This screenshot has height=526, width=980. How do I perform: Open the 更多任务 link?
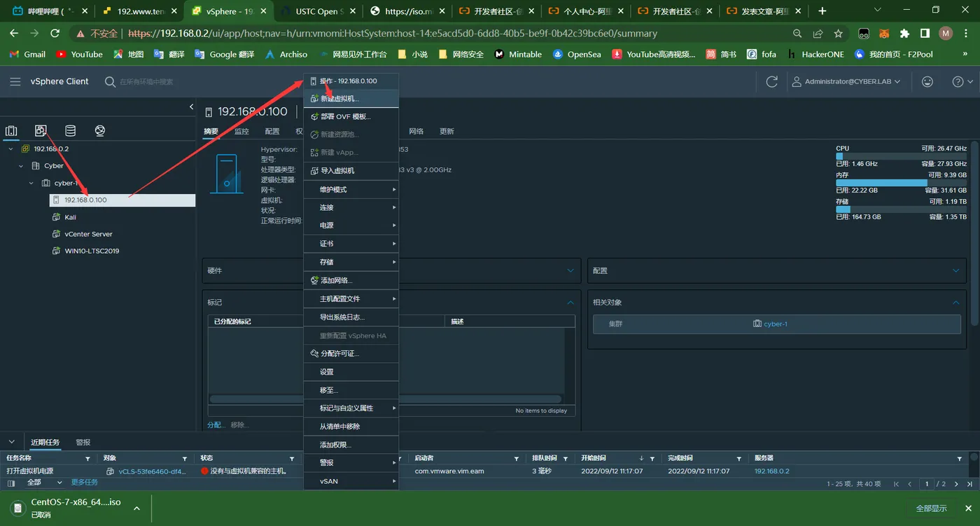pos(84,483)
